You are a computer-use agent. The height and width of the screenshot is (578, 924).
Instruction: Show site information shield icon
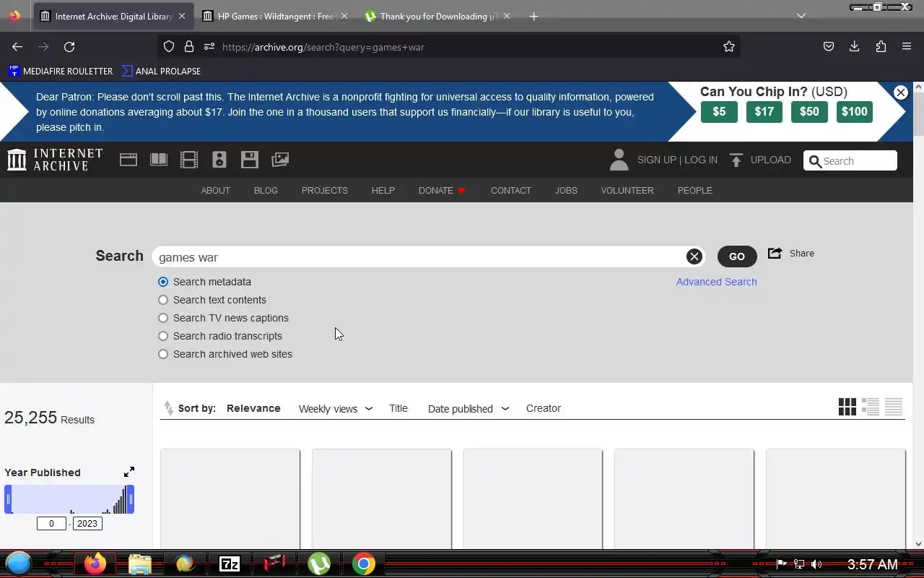pyautogui.click(x=169, y=46)
